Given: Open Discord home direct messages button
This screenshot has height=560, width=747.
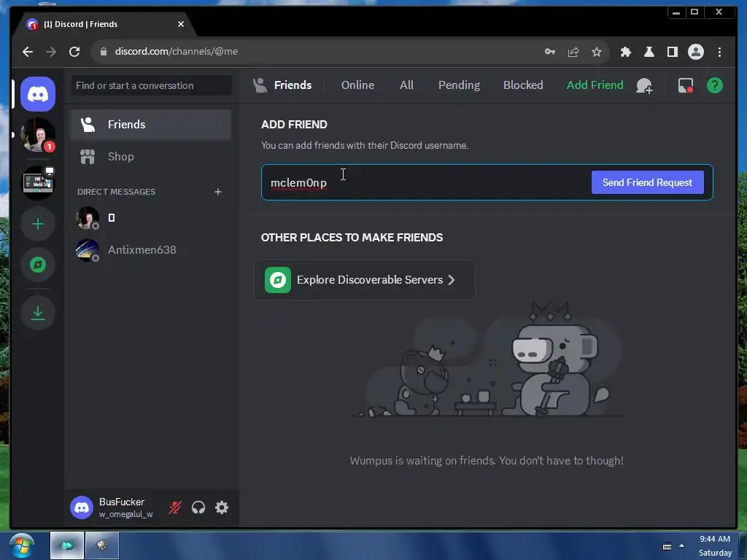Looking at the screenshot, I should coord(38,94).
